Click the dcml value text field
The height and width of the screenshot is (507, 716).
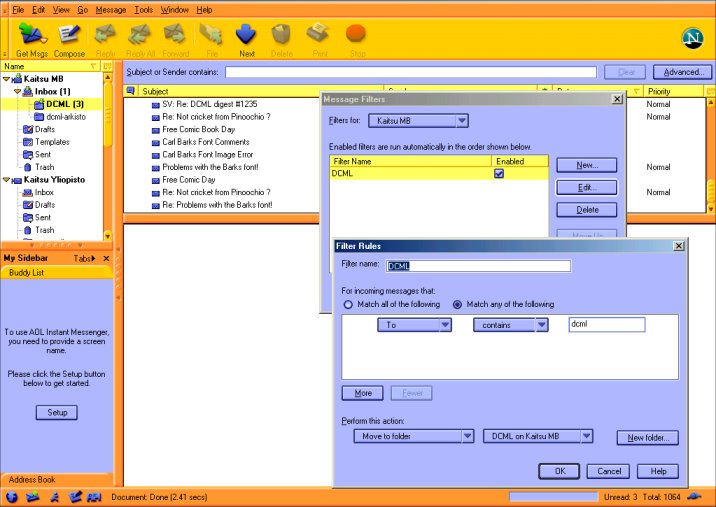pyautogui.click(x=607, y=324)
